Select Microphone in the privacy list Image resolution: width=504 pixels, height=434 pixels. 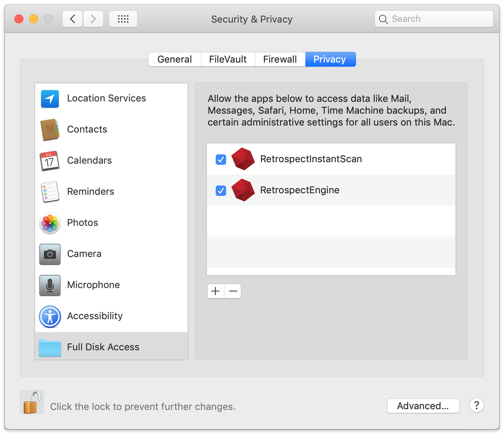point(111,285)
